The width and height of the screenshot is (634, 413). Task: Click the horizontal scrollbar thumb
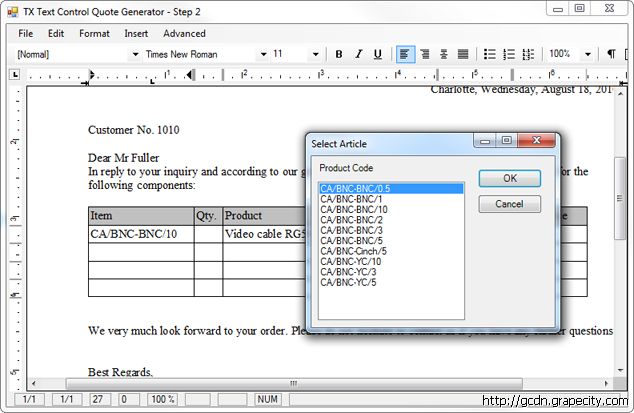point(292,383)
